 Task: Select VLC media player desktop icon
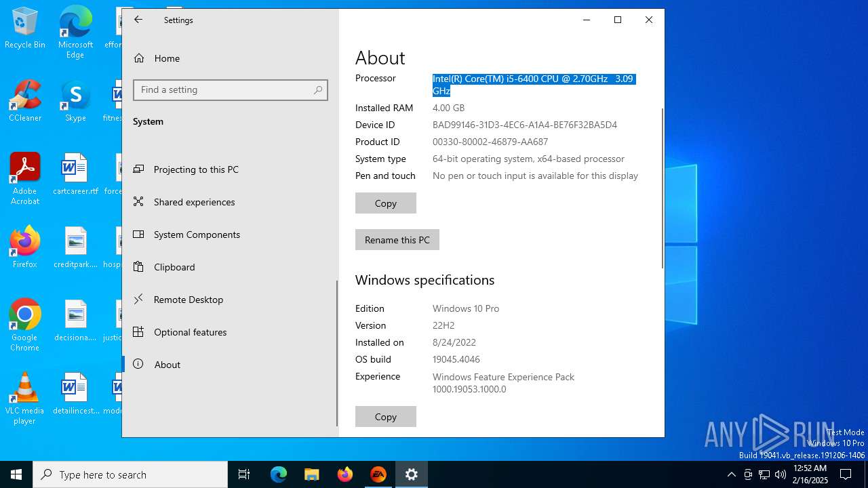pyautogui.click(x=25, y=399)
